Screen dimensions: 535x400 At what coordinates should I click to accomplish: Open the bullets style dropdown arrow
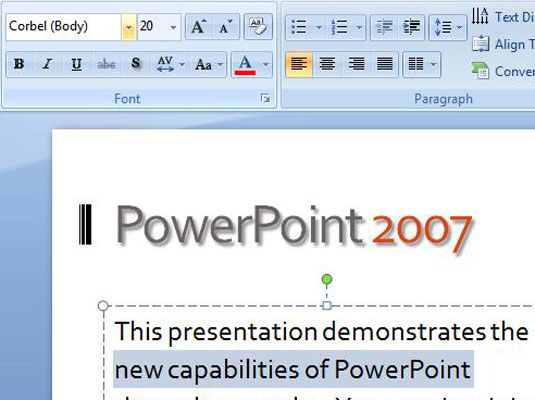coord(319,27)
